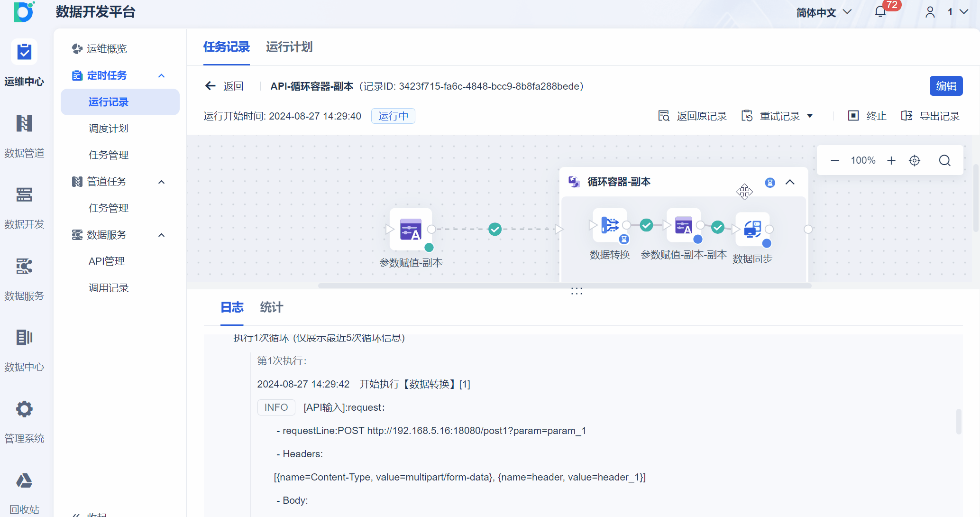The image size is (980, 517).
Task: Collapse the 定时任务 menu group
Action: pos(161,76)
